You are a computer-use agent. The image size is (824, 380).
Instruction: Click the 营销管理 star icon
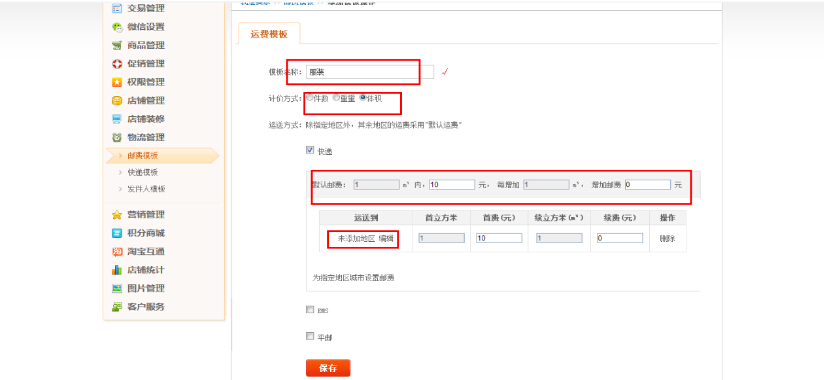117,214
